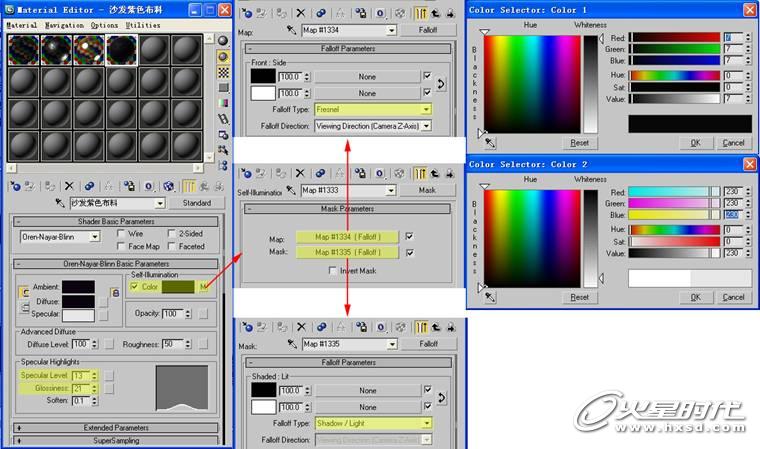Screen dimensions: 760x449
Task: Click Reset Map/Mtl X icon in Material Editor
Action: click(69, 186)
